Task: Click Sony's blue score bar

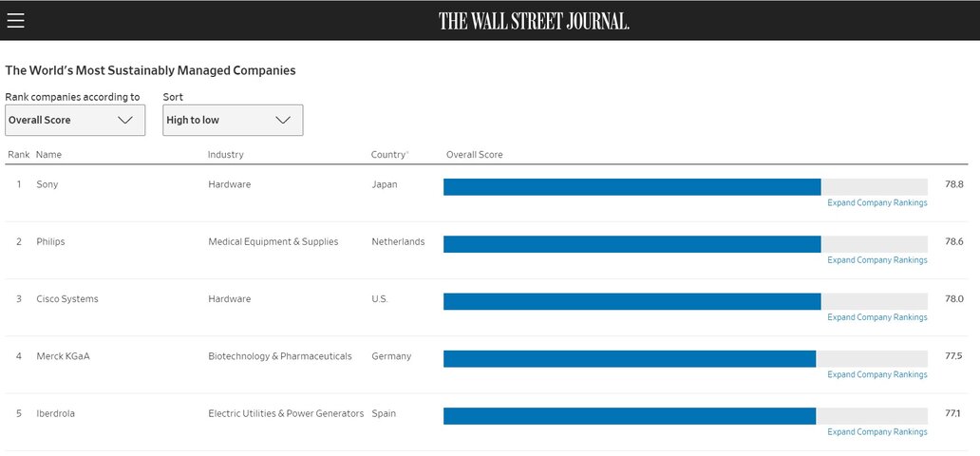Action: [631, 187]
